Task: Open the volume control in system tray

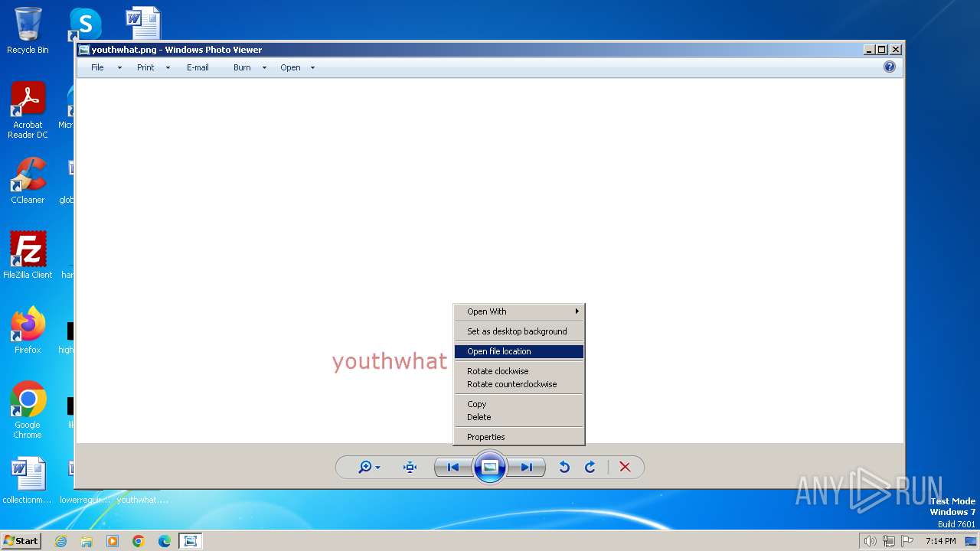Action: [x=871, y=541]
